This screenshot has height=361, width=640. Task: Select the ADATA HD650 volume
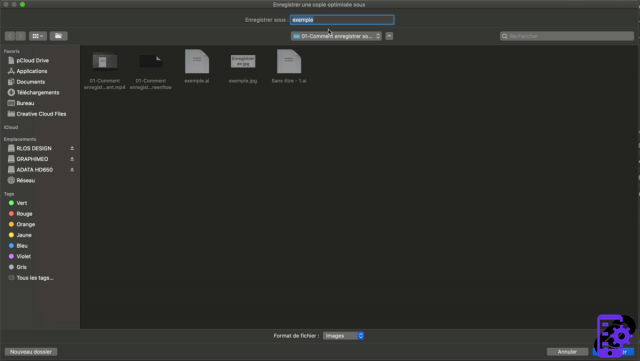(34, 169)
